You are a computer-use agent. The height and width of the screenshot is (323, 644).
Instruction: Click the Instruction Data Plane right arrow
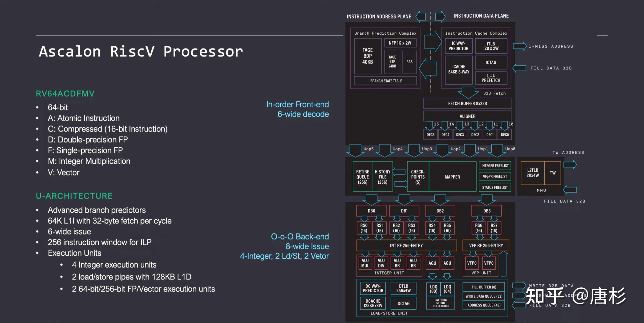pos(440,16)
